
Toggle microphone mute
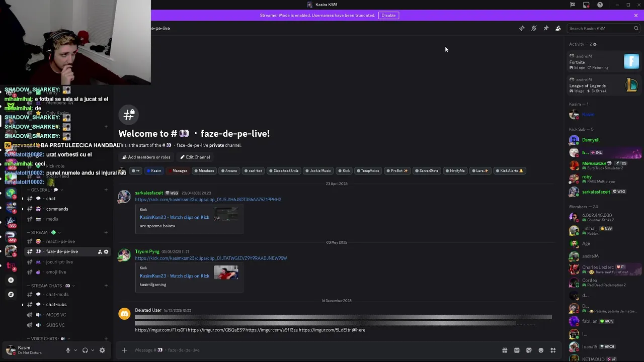(x=68, y=350)
